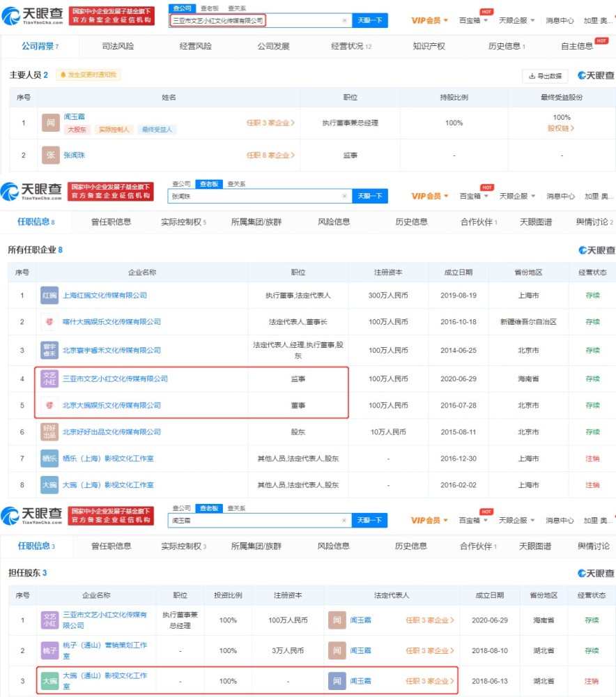Click the search field containing 张闻珠

[x=259, y=196]
